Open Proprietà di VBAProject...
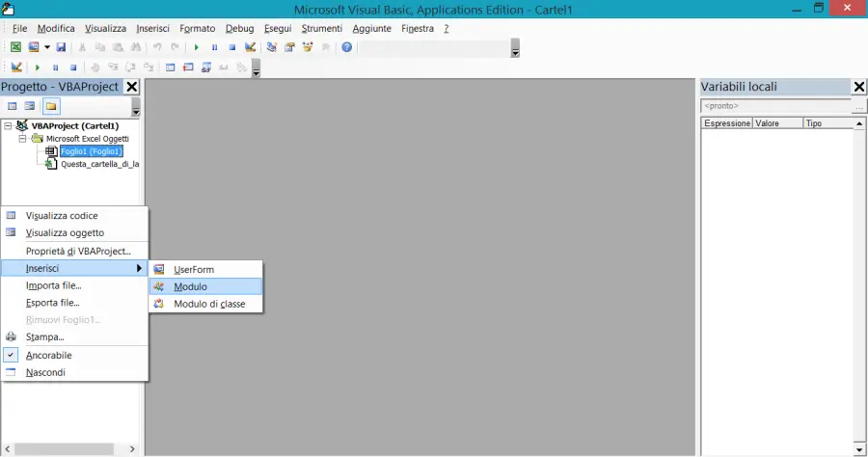The height and width of the screenshot is (457, 868). (x=74, y=252)
